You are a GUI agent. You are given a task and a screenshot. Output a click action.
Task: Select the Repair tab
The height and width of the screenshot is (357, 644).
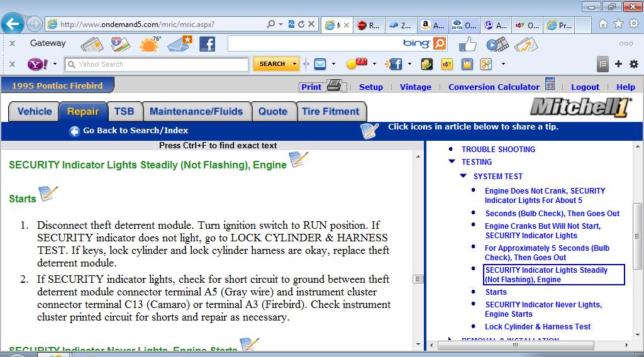tap(83, 111)
